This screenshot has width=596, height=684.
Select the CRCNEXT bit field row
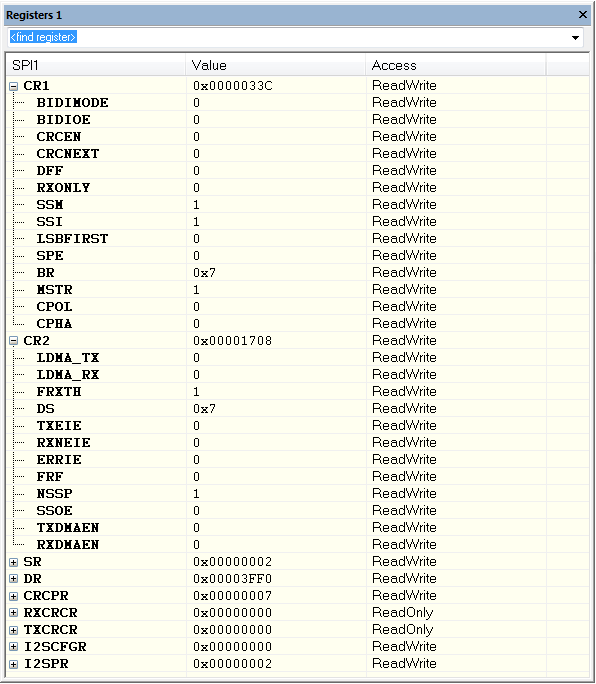tap(298, 154)
